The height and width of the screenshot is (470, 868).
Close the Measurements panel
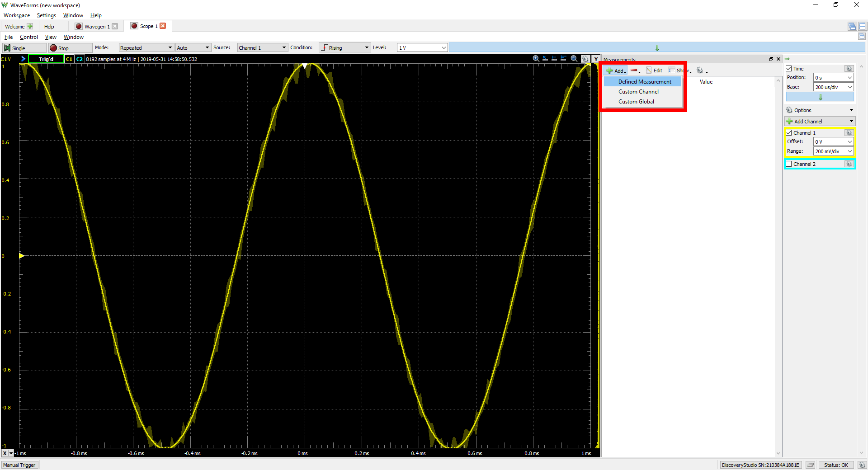pyautogui.click(x=778, y=59)
